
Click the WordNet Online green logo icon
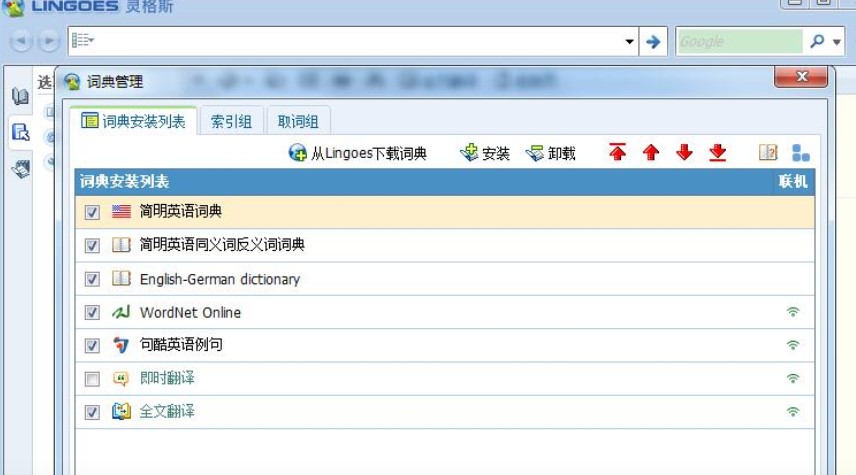pyautogui.click(x=121, y=312)
